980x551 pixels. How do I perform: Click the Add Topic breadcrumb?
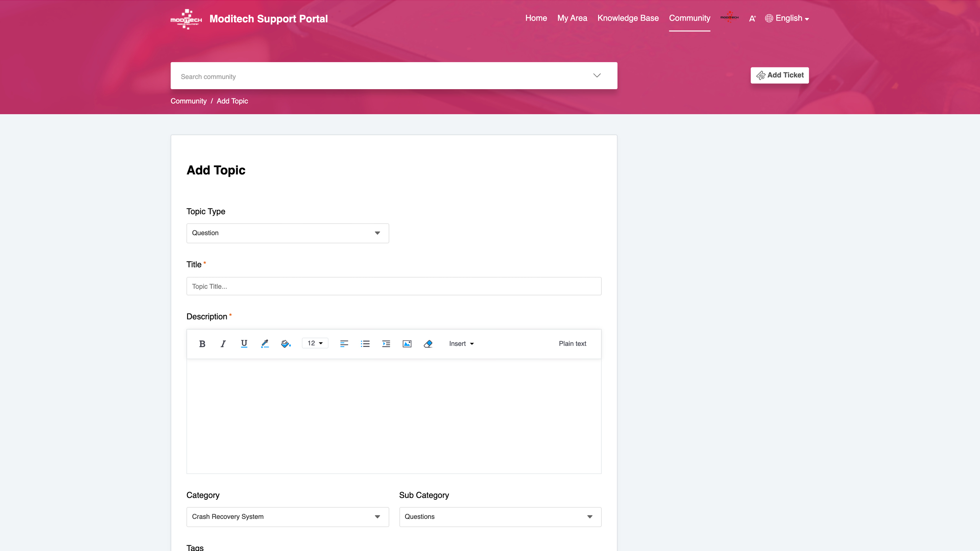pos(232,101)
